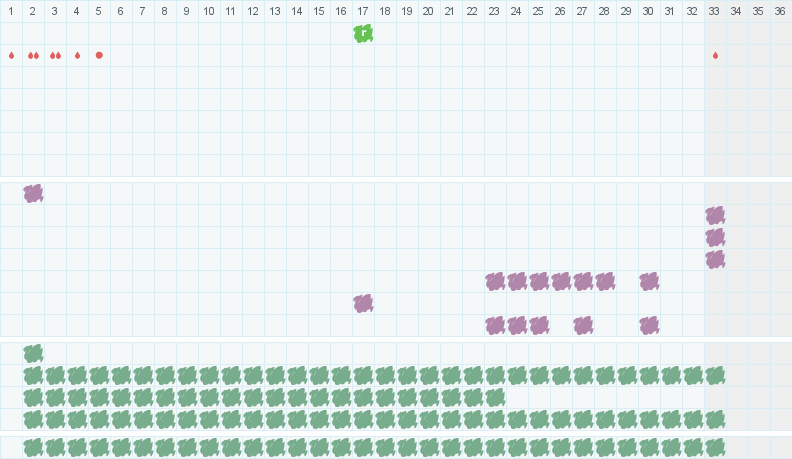Click the red drop on day 4

point(77,55)
